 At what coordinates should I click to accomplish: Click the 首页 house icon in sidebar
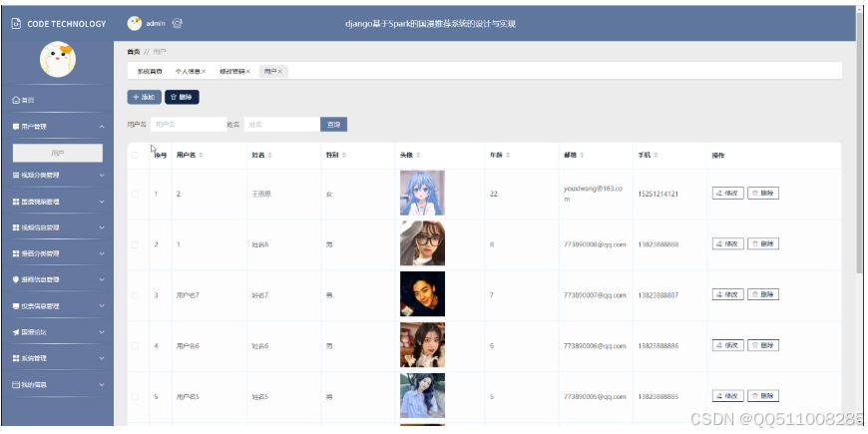pos(16,100)
